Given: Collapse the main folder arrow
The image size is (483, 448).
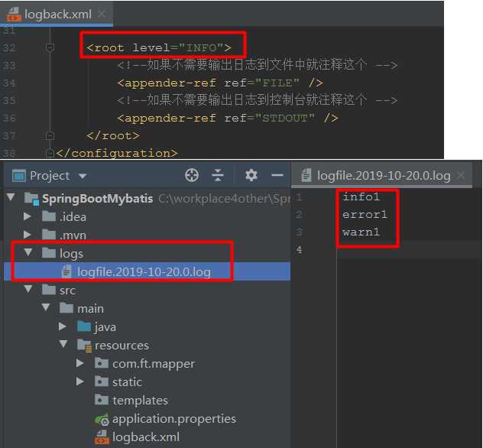Looking at the screenshot, I should (x=46, y=307).
